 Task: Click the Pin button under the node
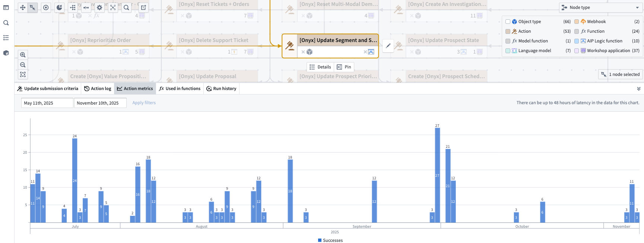(344, 67)
